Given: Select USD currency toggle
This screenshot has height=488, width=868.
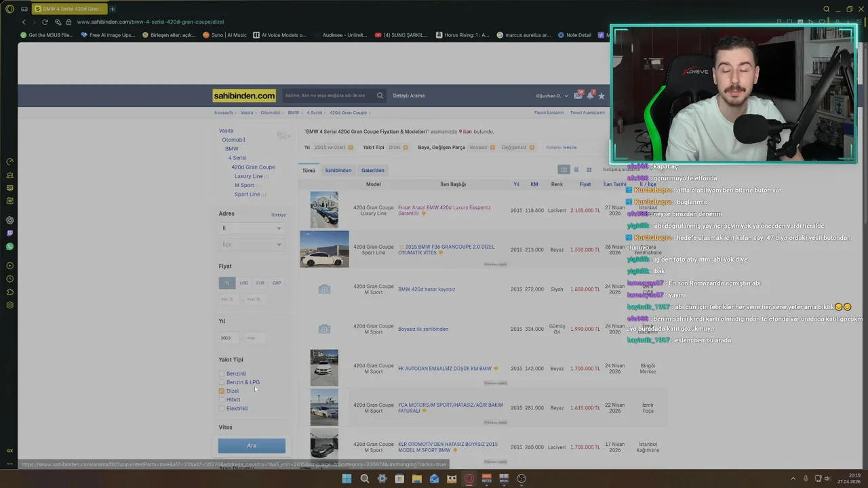Looking at the screenshot, I should pos(243,283).
